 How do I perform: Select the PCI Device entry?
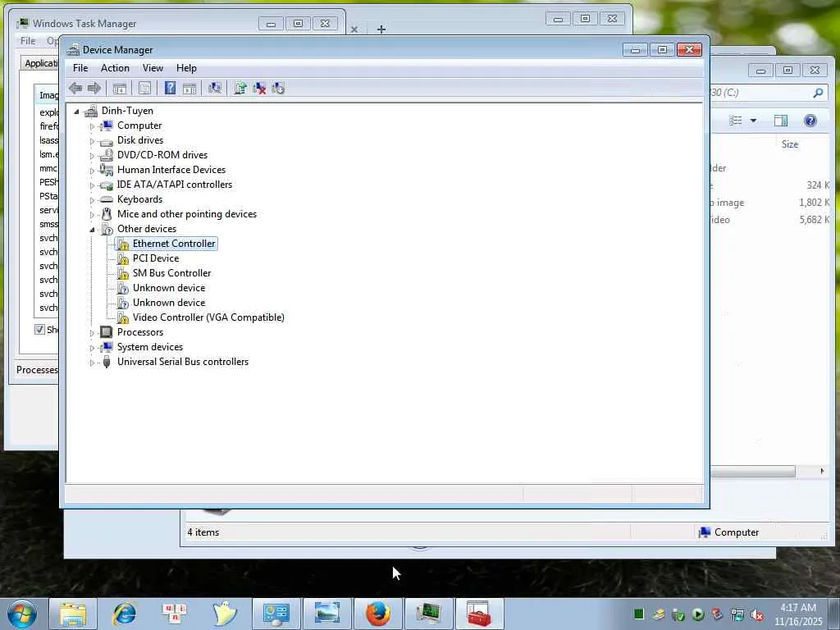click(x=156, y=258)
